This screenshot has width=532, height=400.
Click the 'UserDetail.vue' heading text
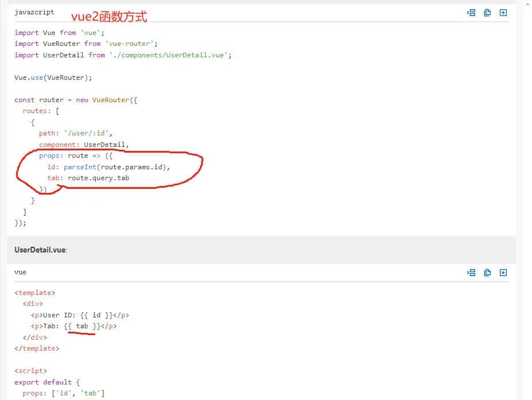tap(40, 250)
